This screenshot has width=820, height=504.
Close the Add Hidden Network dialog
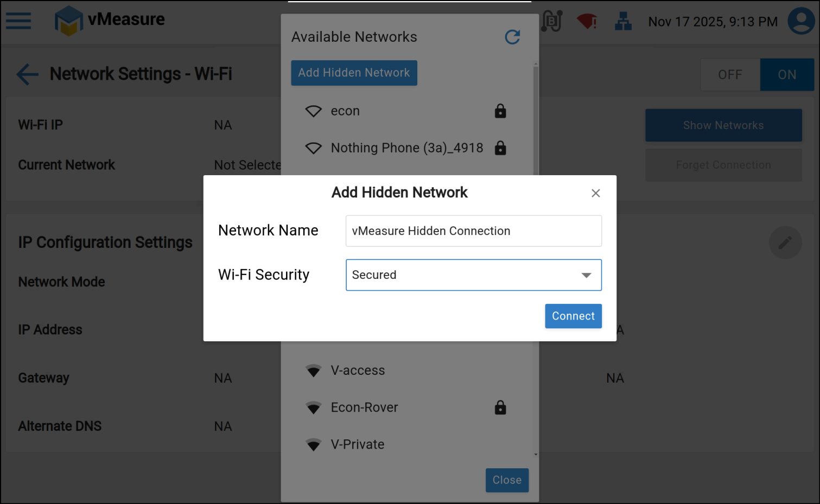(x=595, y=193)
